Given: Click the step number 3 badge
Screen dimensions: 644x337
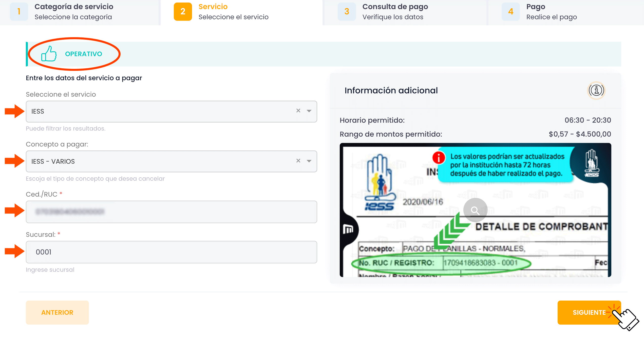Looking at the screenshot, I should [x=347, y=11].
